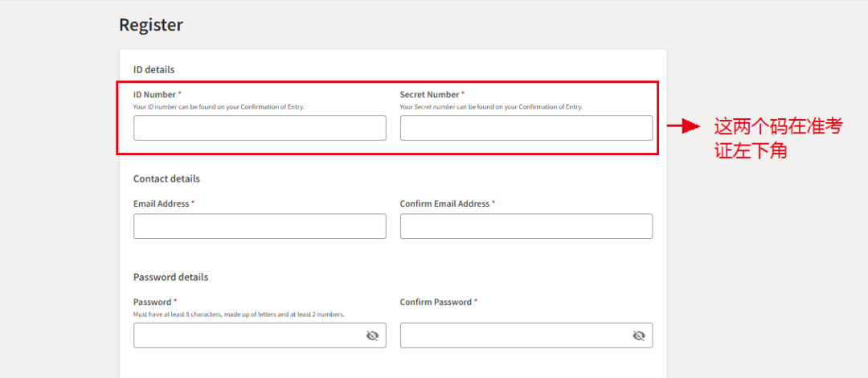Click the password requirements hint text
The image size is (868, 378).
(x=239, y=314)
